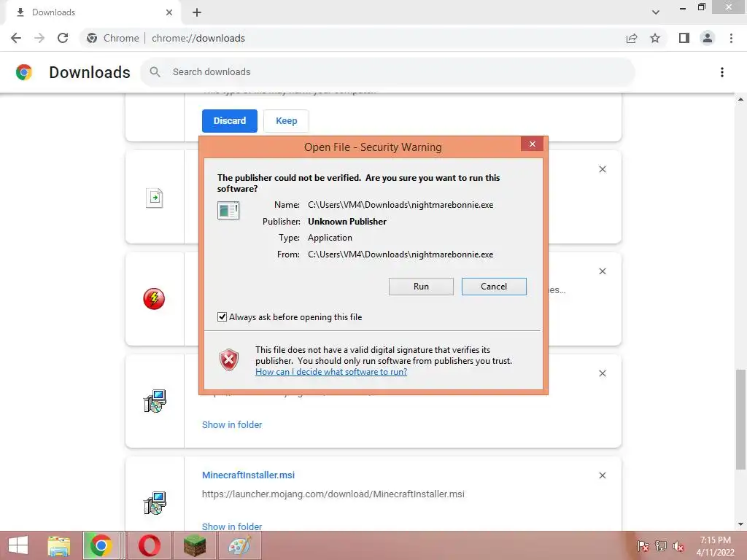Open the Chrome side panel icon
Image resolution: width=747 pixels, height=560 pixels.
684,38
